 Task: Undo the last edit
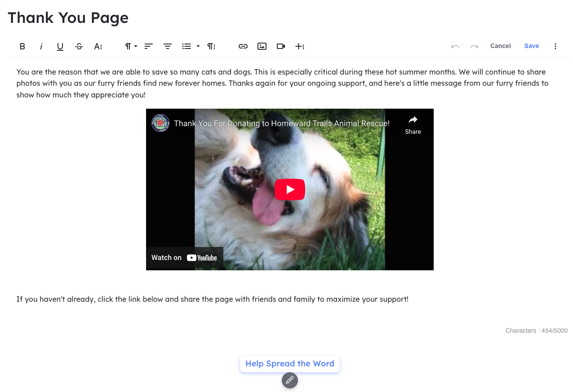455,46
